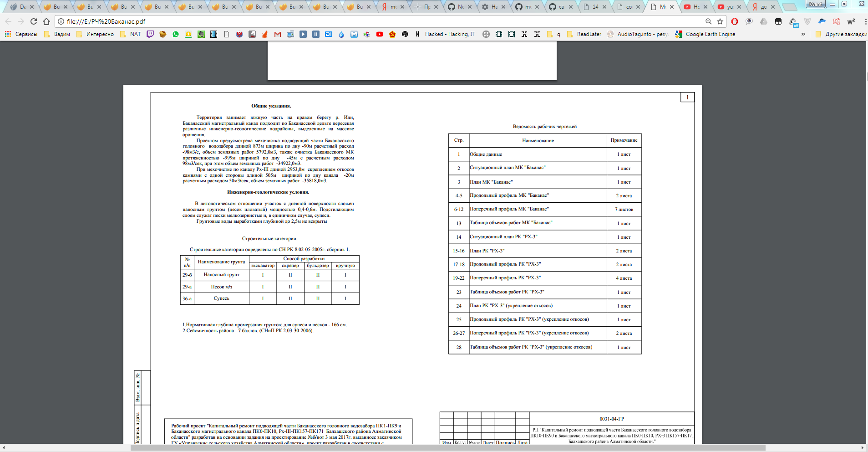Image resolution: width=868 pixels, height=452 pixels.
Task: Click the extension icon with 'off' badge
Action: (793, 22)
